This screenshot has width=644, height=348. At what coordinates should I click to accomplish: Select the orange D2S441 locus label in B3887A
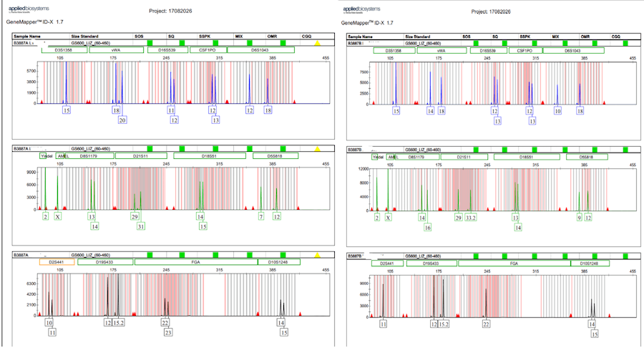point(57,262)
